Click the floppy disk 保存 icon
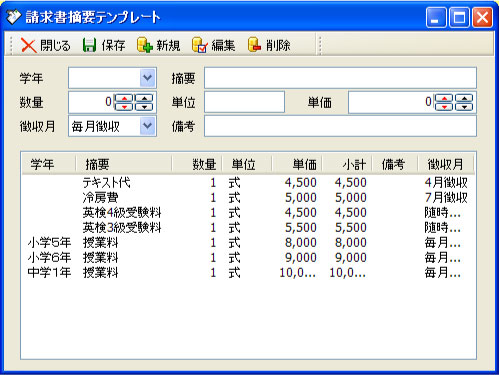This screenshot has height=375, width=499. pyautogui.click(x=89, y=45)
